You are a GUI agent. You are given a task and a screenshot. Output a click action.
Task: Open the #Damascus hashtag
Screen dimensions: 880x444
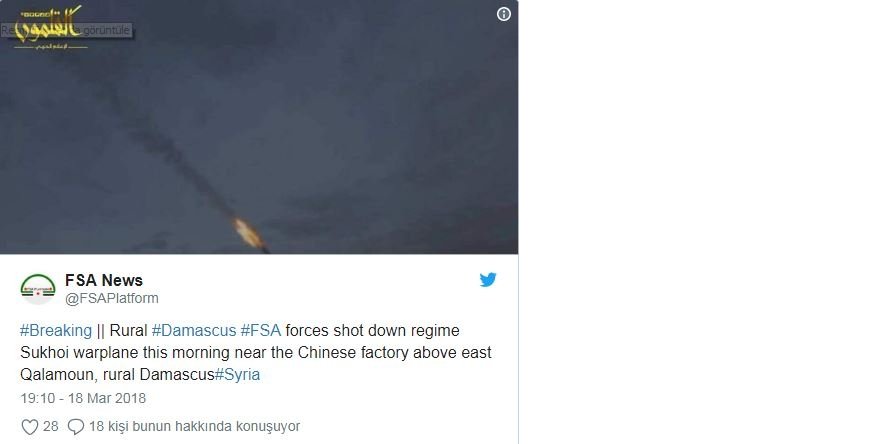point(194,331)
